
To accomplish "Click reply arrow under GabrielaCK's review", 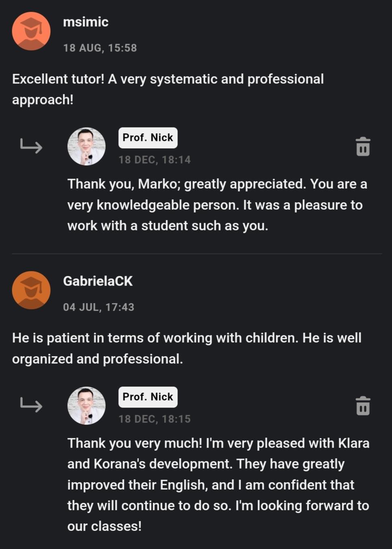I will 31,405.
